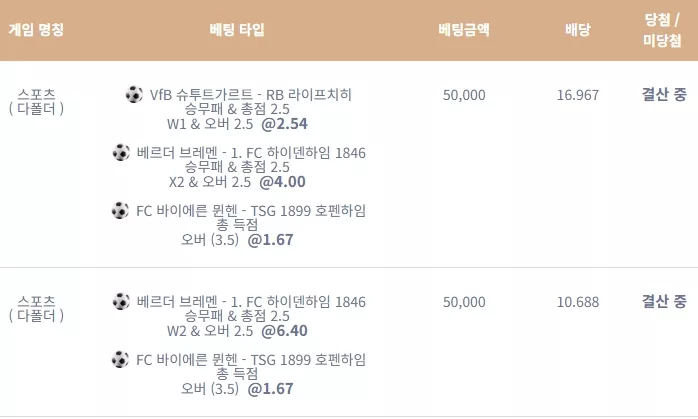Click the first 스포츠 (다폴더) game label
Image resolution: width=698 pixels, height=419 pixels.
coord(36,102)
